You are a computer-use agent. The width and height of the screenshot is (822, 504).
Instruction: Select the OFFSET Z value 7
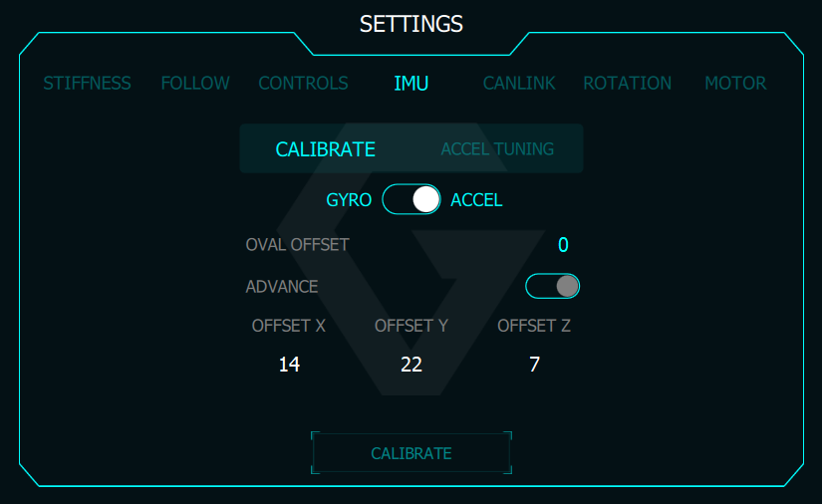(x=534, y=365)
